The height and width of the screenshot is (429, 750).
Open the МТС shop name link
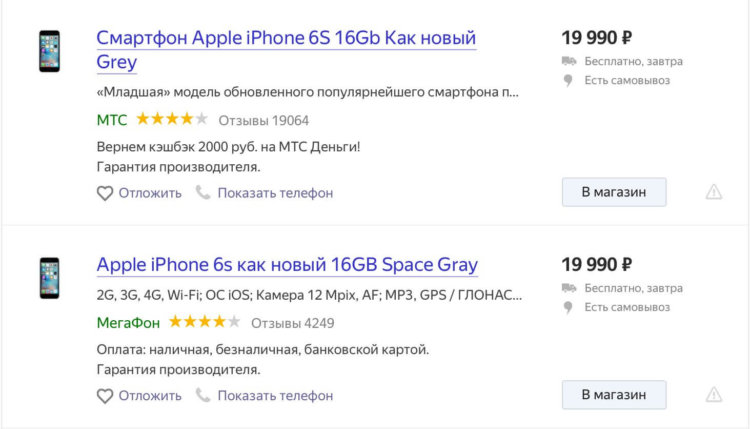click(112, 120)
